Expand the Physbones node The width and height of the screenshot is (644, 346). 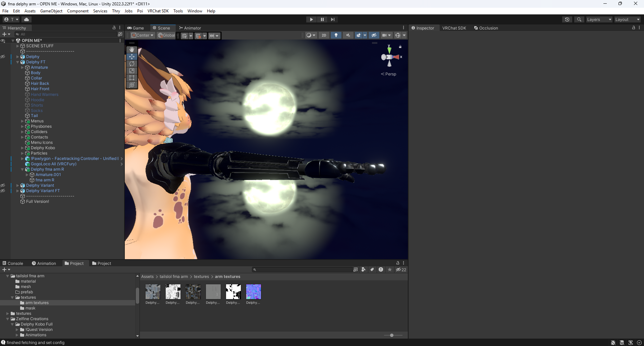point(22,126)
